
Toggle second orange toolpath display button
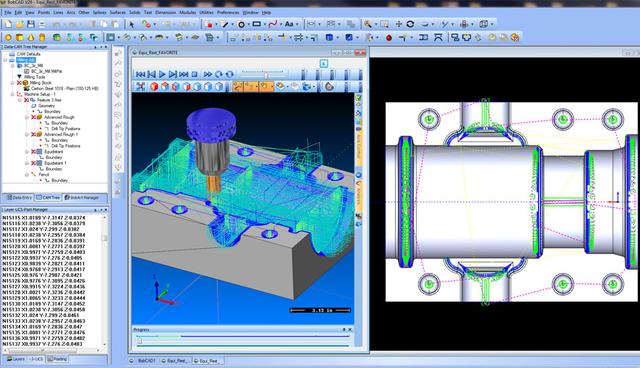click(251, 86)
